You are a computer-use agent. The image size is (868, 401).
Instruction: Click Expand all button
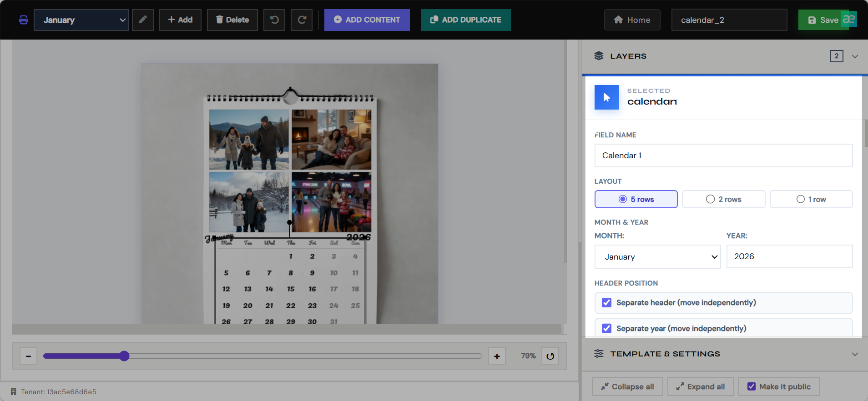(701, 386)
